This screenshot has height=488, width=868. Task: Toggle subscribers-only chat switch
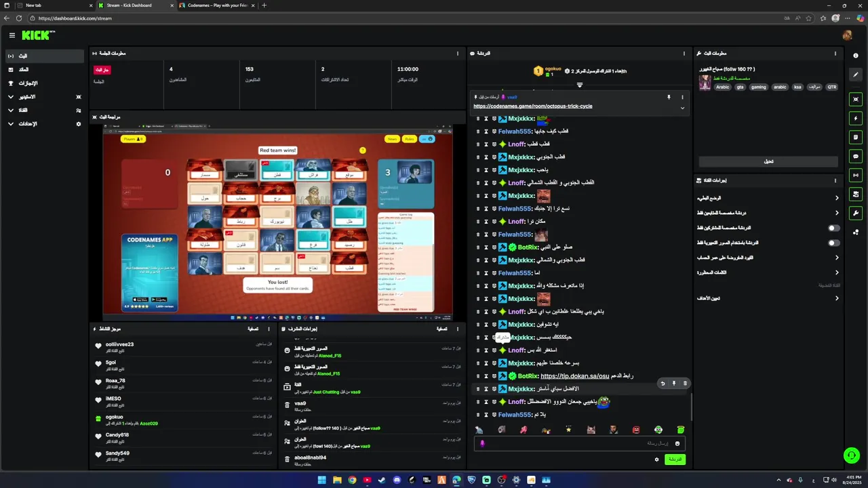pyautogui.click(x=833, y=228)
